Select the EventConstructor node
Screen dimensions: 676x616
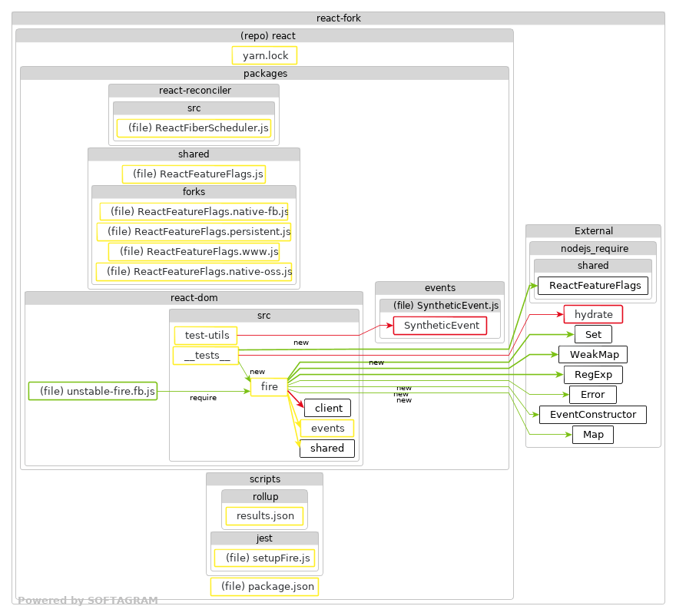[593, 414]
